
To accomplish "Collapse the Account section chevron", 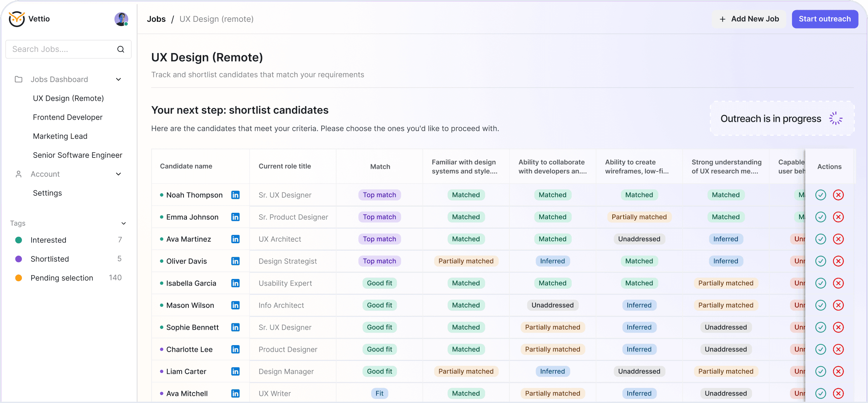I will (x=118, y=174).
